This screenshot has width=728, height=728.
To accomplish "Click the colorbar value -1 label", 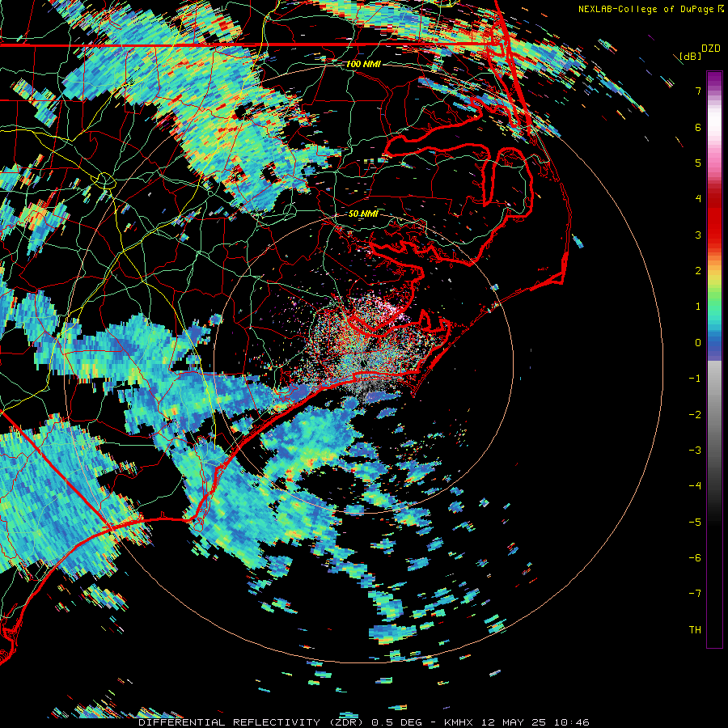I will coord(695,379).
